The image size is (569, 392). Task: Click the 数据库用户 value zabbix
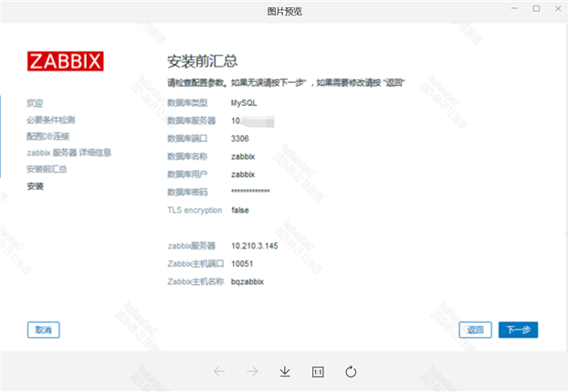pos(243,175)
